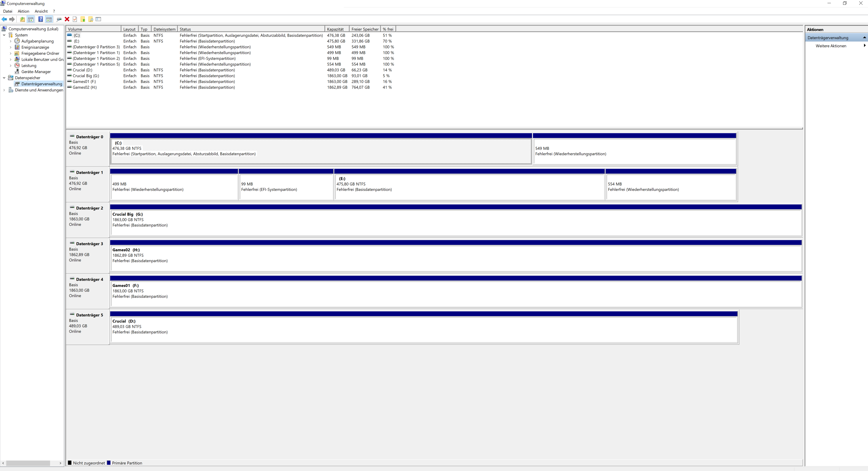Toggle the Show/Hide Action Pane icon
The width and height of the screenshot is (868, 471).
tap(49, 19)
